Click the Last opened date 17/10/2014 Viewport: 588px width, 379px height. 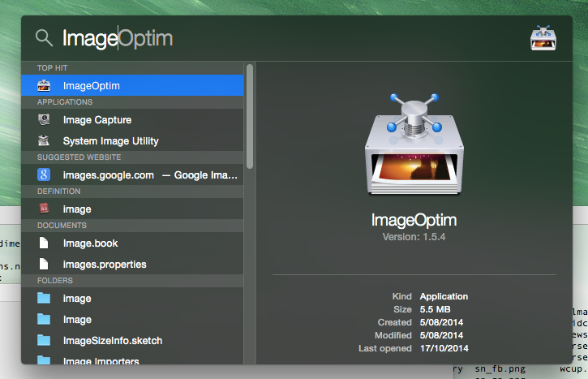point(444,348)
